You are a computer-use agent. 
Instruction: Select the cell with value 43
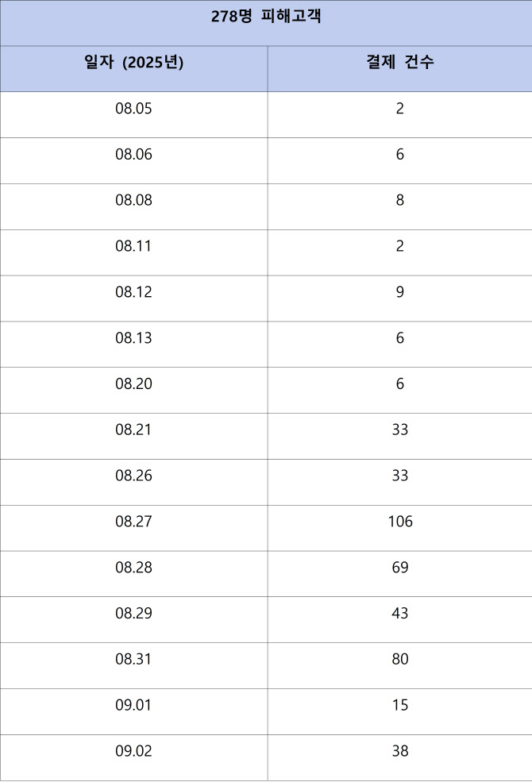pos(399,614)
